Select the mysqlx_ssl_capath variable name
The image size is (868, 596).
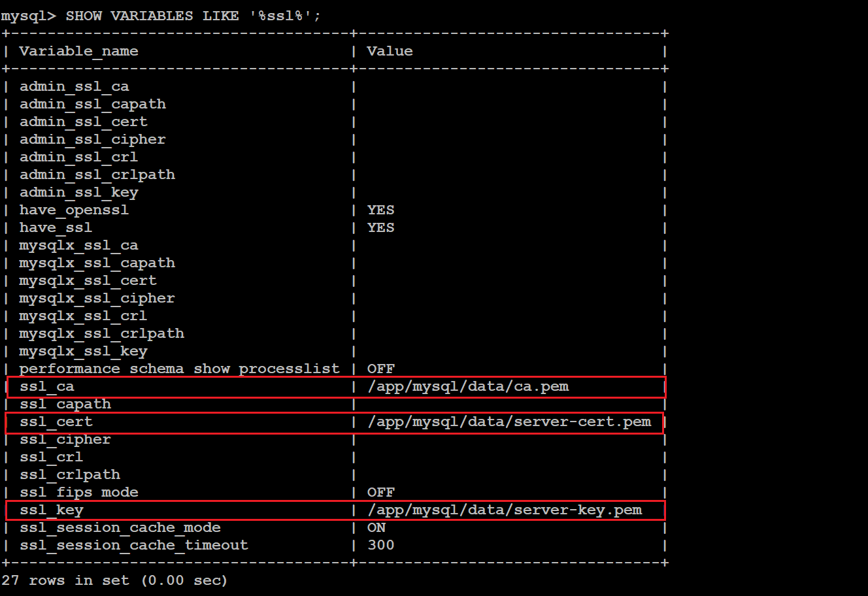97,263
